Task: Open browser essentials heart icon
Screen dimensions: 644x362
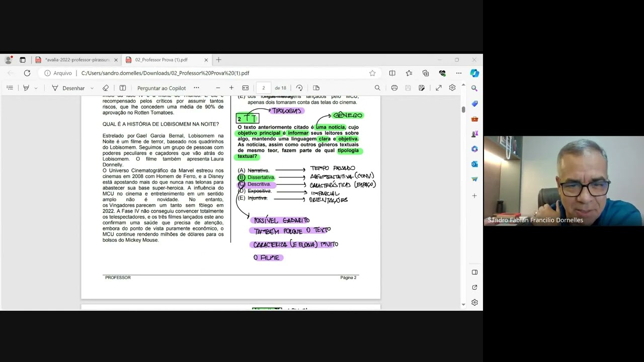Action: 442,73
